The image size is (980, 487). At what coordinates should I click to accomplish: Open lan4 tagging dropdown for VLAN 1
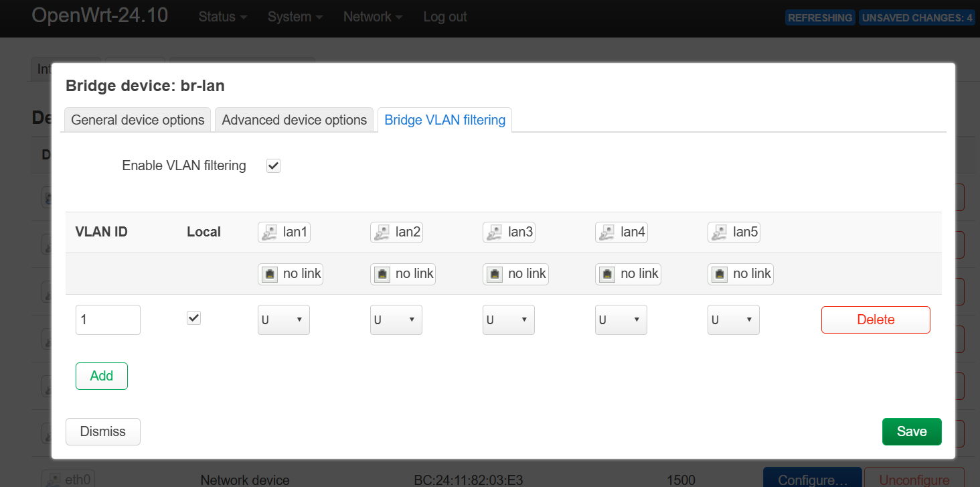click(x=621, y=320)
